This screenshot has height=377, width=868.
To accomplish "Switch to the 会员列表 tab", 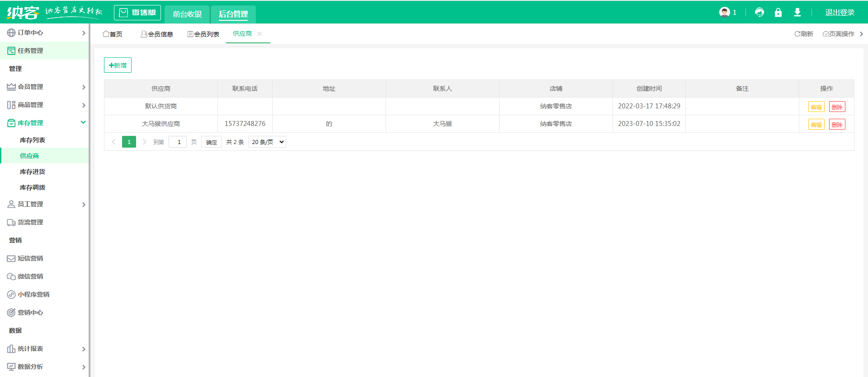I will pyautogui.click(x=203, y=34).
